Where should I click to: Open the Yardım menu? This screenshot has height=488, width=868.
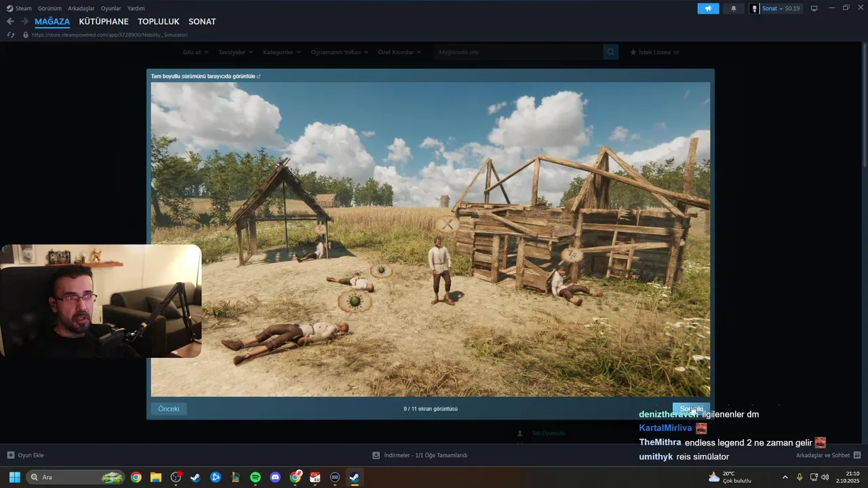tap(136, 8)
